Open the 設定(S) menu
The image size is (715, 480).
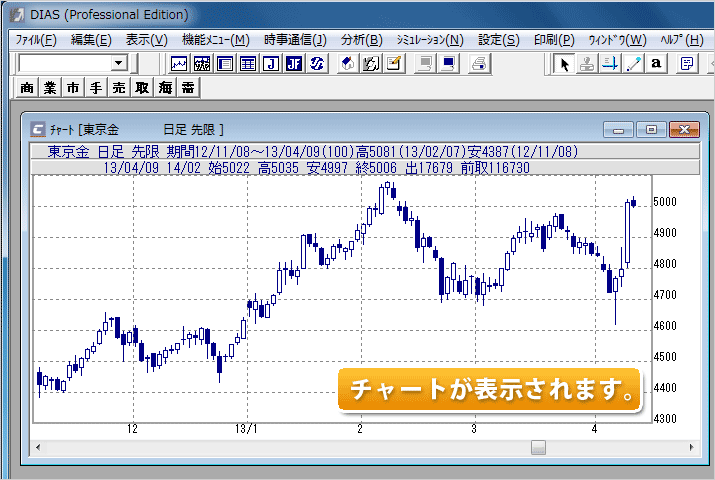pos(498,40)
